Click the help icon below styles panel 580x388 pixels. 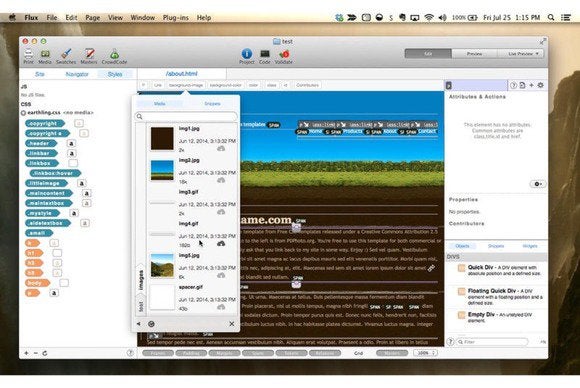coord(130,353)
